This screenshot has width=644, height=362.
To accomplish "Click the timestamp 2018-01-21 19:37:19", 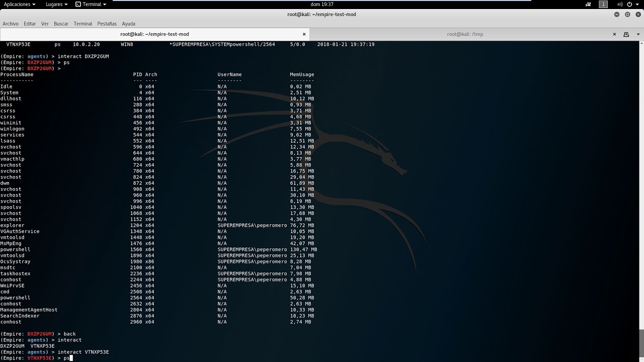I will point(346,44).
